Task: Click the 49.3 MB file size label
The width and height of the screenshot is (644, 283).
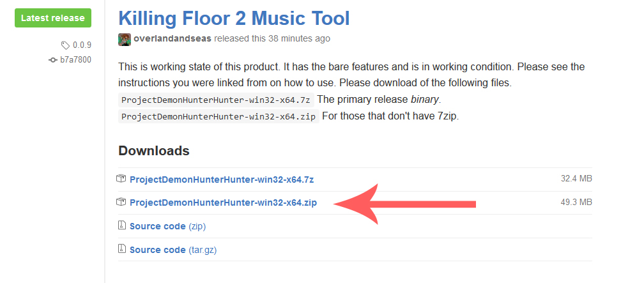Action: tap(576, 203)
